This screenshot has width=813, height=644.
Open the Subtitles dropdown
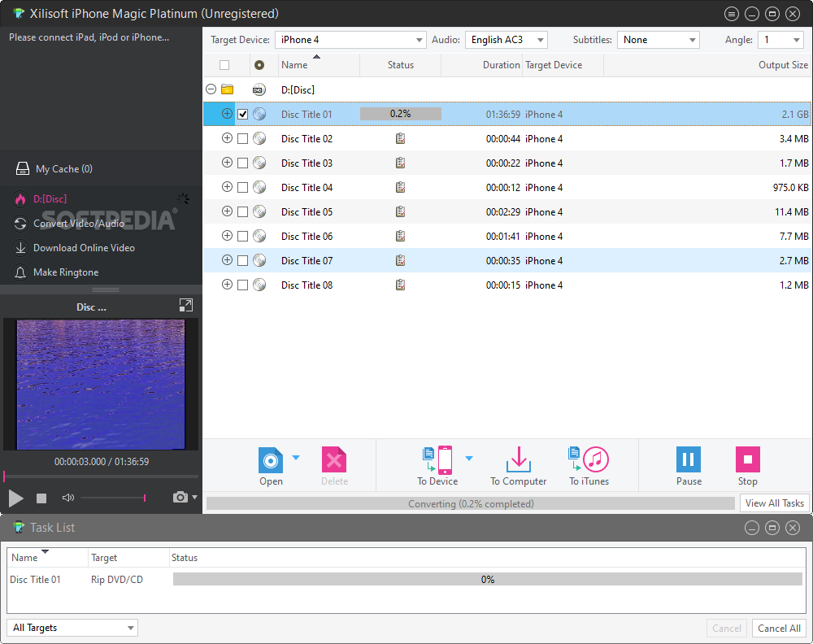coord(658,40)
